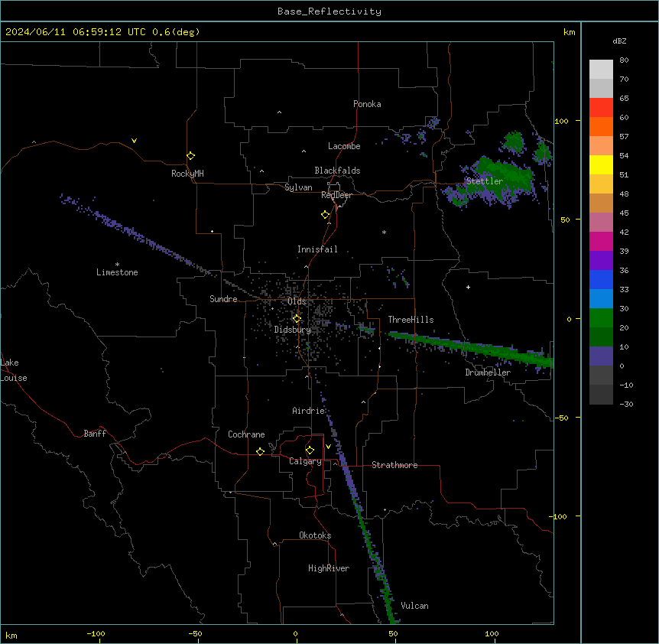Click the Ponoka city label
The width and height of the screenshot is (659, 644).
pyautogui.click(x=367, y=104)
